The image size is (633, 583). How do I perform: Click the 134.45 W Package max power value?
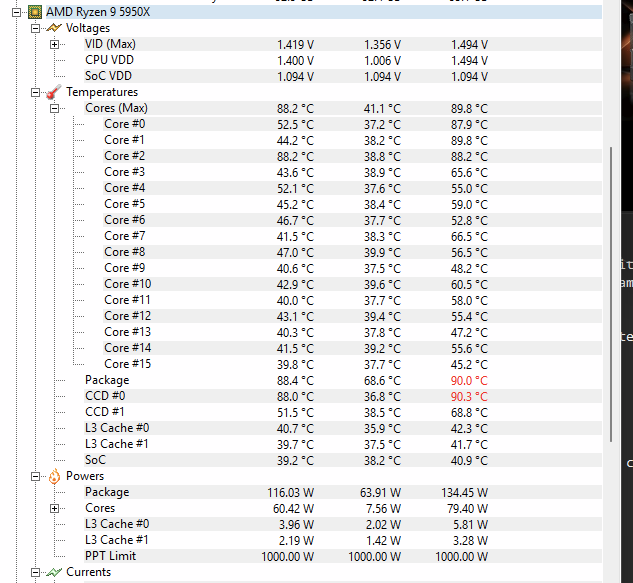[465, 493]
